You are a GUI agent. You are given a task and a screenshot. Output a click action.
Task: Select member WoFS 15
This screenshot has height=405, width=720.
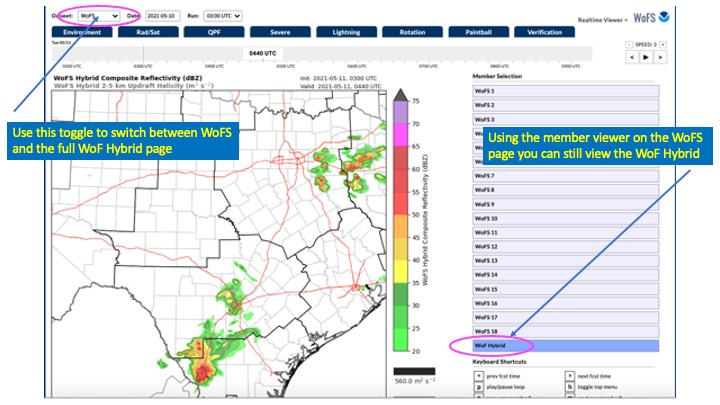566,289
